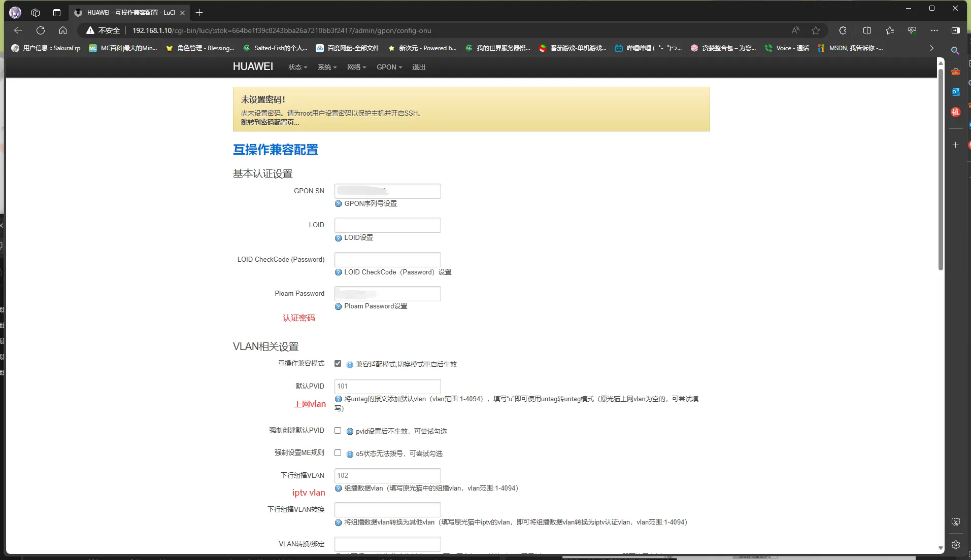Open the 百度网盘-全部文件 bookmark

click(x=348, y=48)
